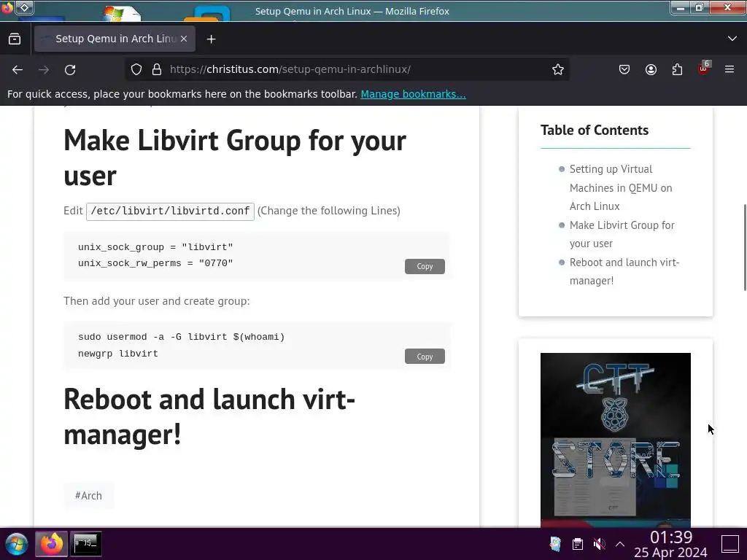Switch to Firefox in the taskbar
The width and height of the screenshot is (747, 560).
[x=52, y=544]
